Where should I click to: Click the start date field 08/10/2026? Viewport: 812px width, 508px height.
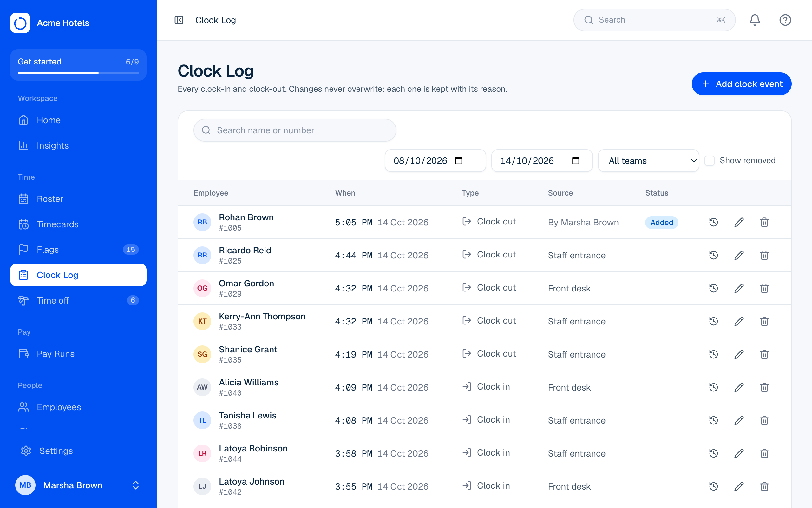coord(435,161)
